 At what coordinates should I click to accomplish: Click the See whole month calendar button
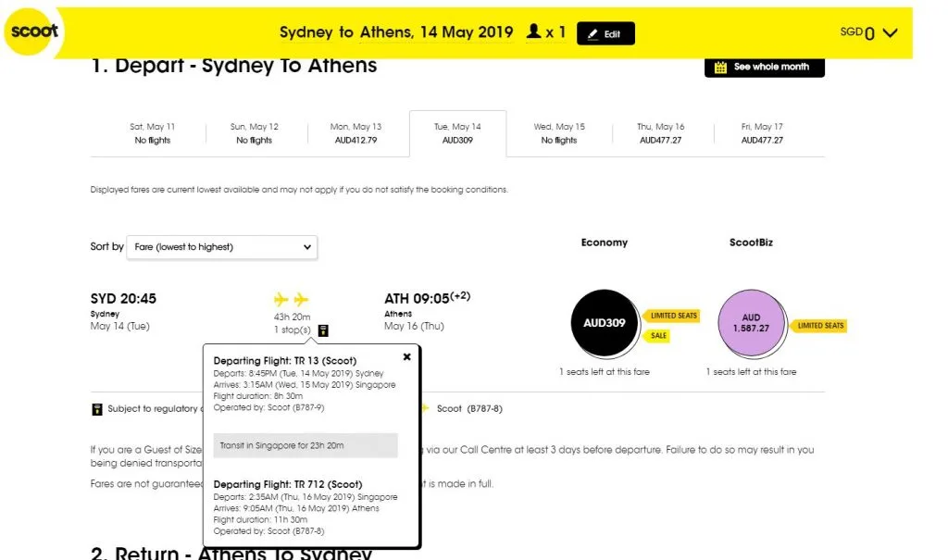pos(764,67)
